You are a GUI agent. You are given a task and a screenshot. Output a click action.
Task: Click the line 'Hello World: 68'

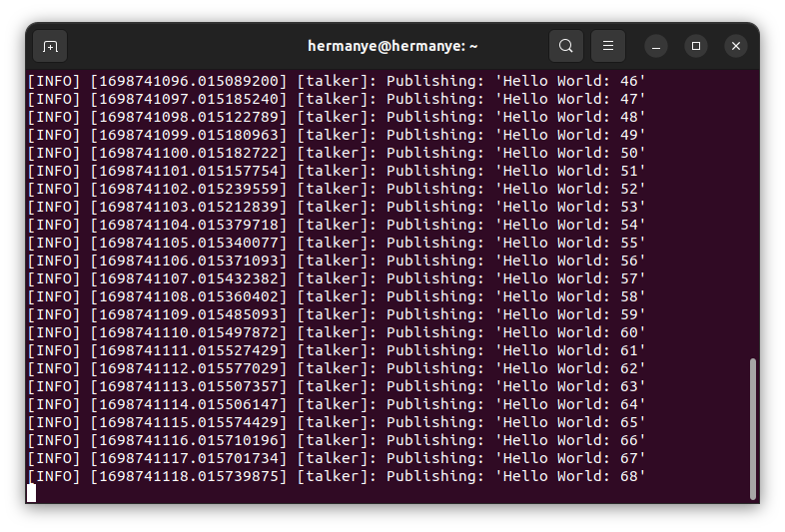click(x=337, y=476)
